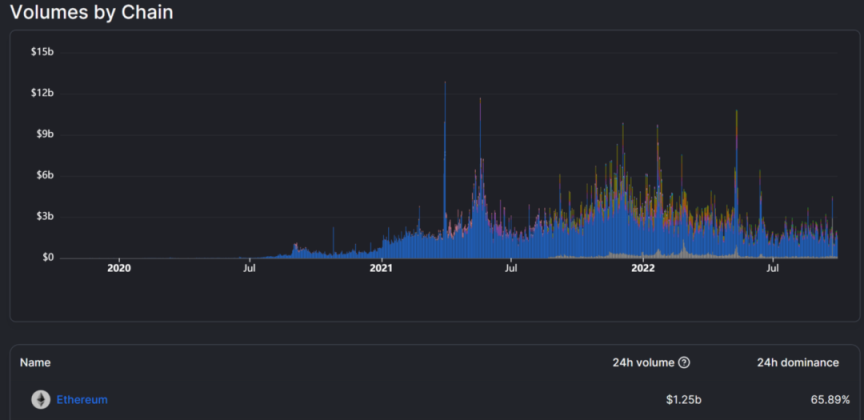Click the Ethereum logo icon

41,400
